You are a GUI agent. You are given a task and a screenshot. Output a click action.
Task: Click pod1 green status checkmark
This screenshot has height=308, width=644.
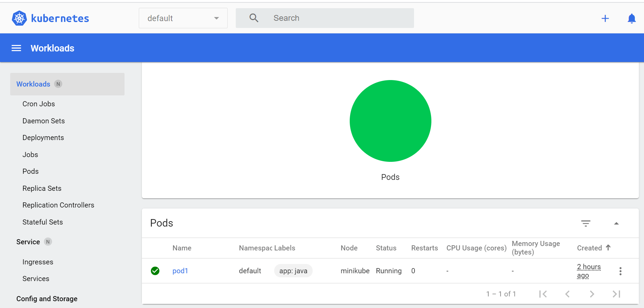point(155,271)
